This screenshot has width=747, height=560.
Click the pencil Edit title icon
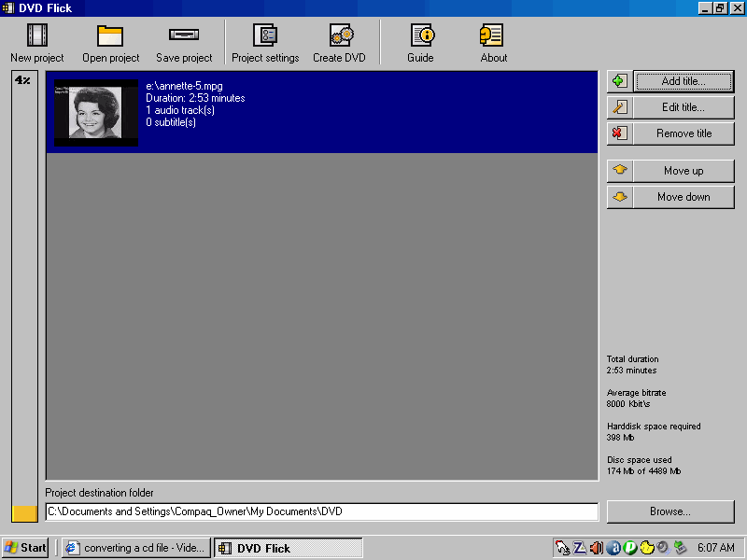[620, 107]
